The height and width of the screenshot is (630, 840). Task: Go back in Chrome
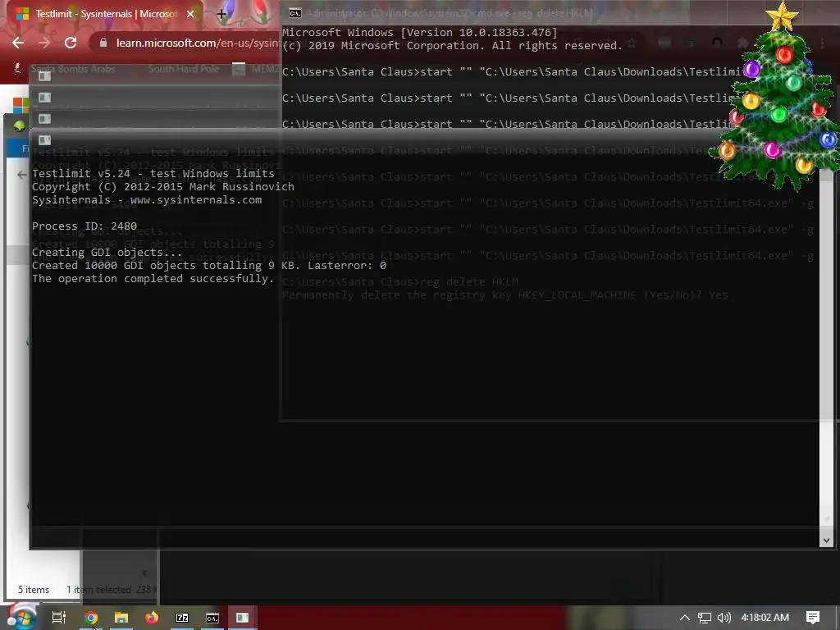point(18,43)
